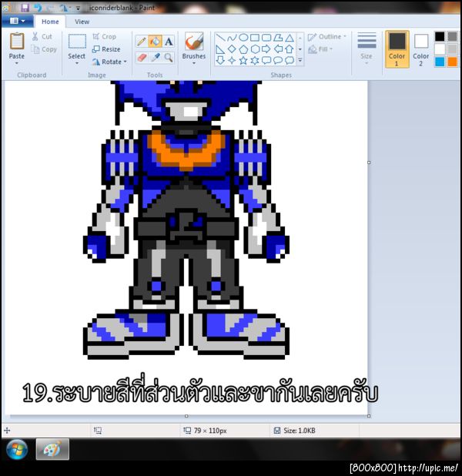Choose the Oval shape
This screenshot has width=462, height=476.
coord(243,38)
